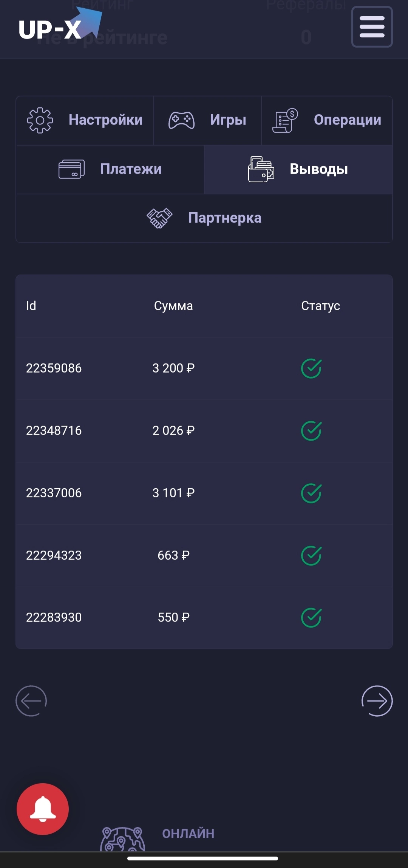Open the Партнерка section
The height and width of the screenshot is (868, 408).
click(204, 218)
